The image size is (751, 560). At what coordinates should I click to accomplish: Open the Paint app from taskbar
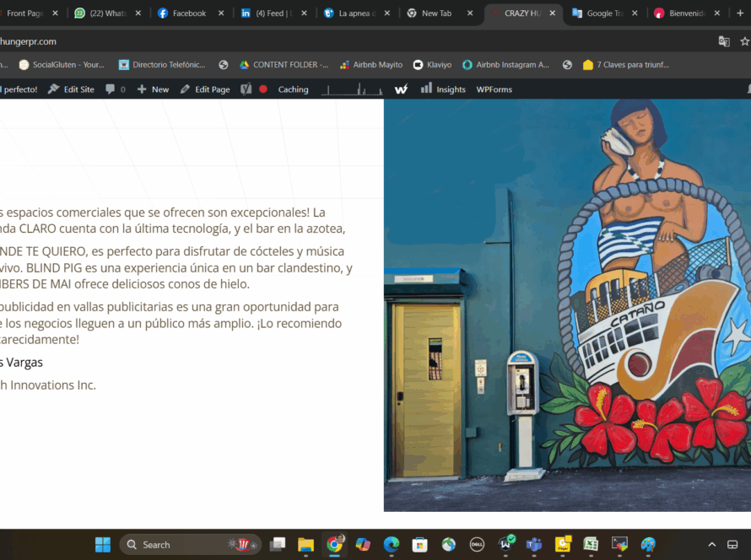point(647,545)
